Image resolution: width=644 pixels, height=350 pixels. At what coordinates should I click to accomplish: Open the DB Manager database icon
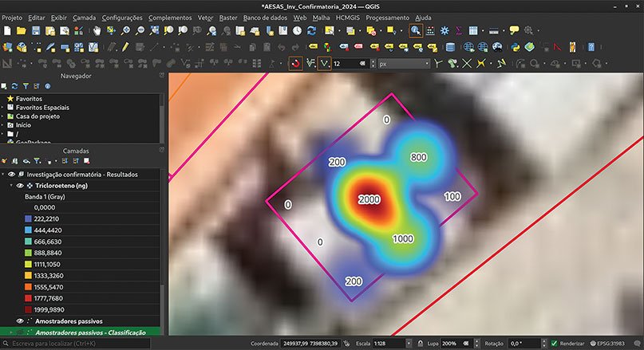[451, 47]
